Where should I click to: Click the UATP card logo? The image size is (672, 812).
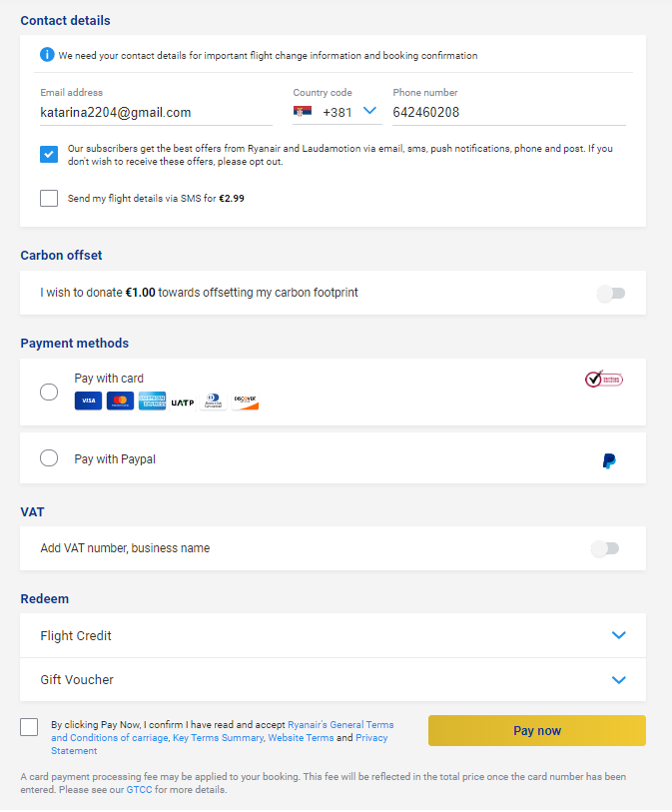(183, 403)
